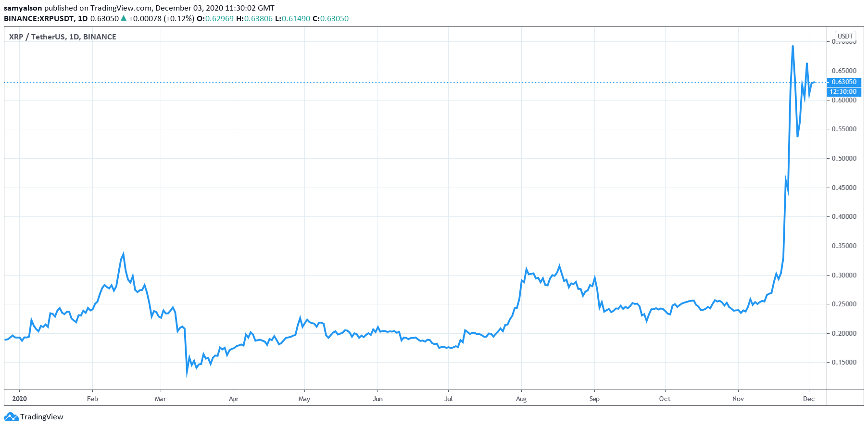
Task: Select the BINANCE:XRPUSDT symbol header
Action: click(x=39, y=19)
